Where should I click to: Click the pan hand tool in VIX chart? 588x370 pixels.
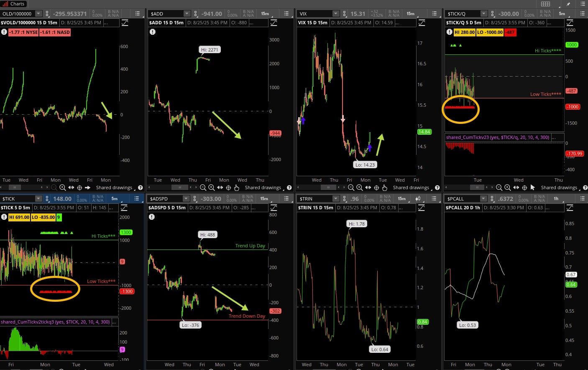385,188
